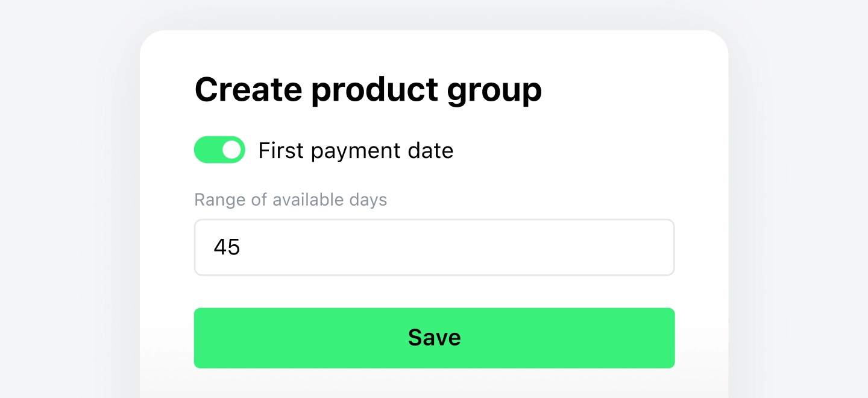
Task: Click the text input below Range of available days
Action: pos(434,247)
